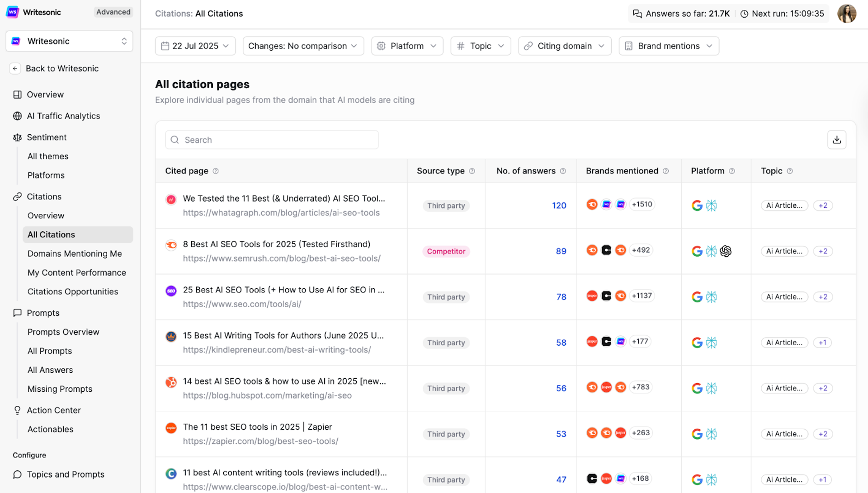868x493 pixels.
Task: Click the Writesonic logo at the top left
Action: (x=13, y=12)
